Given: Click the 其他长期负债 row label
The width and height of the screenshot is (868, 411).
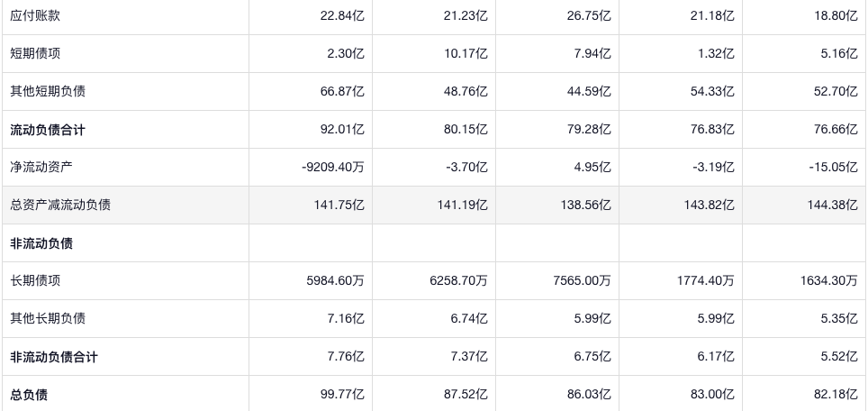Looking at the screenshot, I should 48,318.
